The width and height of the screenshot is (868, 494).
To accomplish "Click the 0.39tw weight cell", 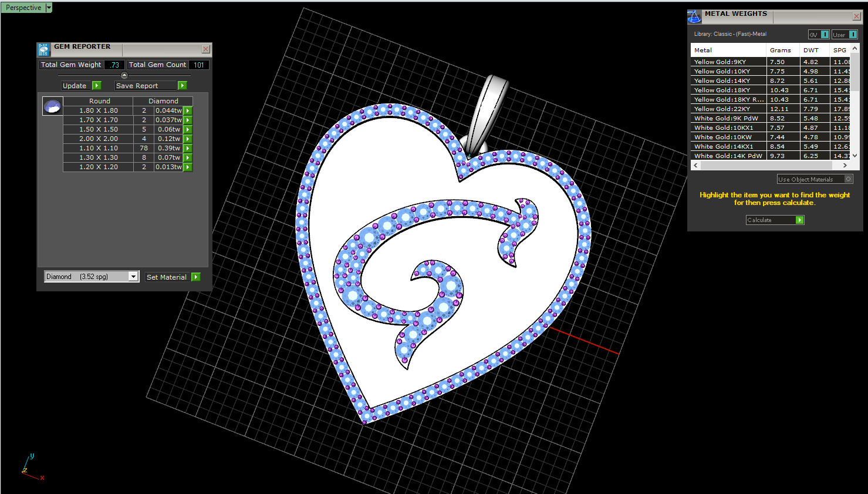I will (x=169, y=148).
